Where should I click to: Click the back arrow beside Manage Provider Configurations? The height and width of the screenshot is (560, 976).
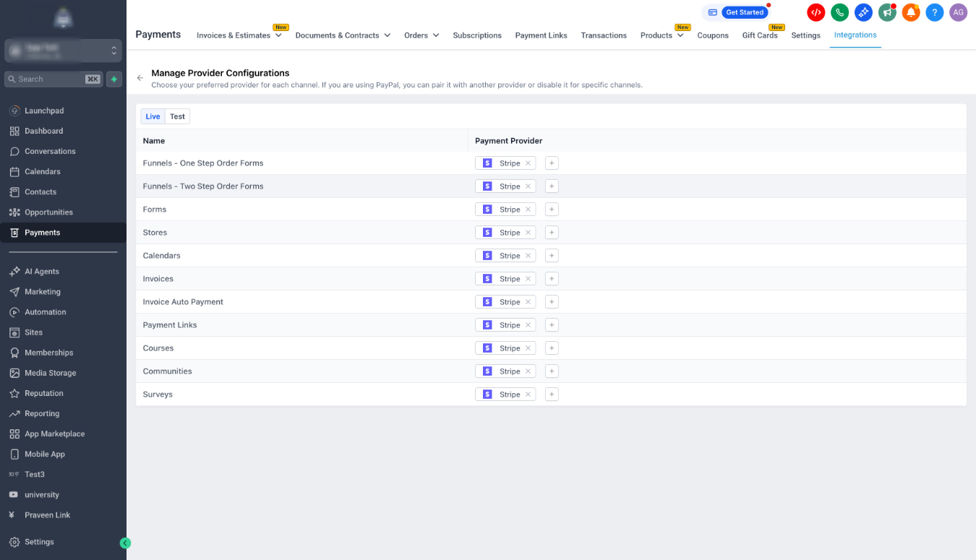[x=140, y=78]
